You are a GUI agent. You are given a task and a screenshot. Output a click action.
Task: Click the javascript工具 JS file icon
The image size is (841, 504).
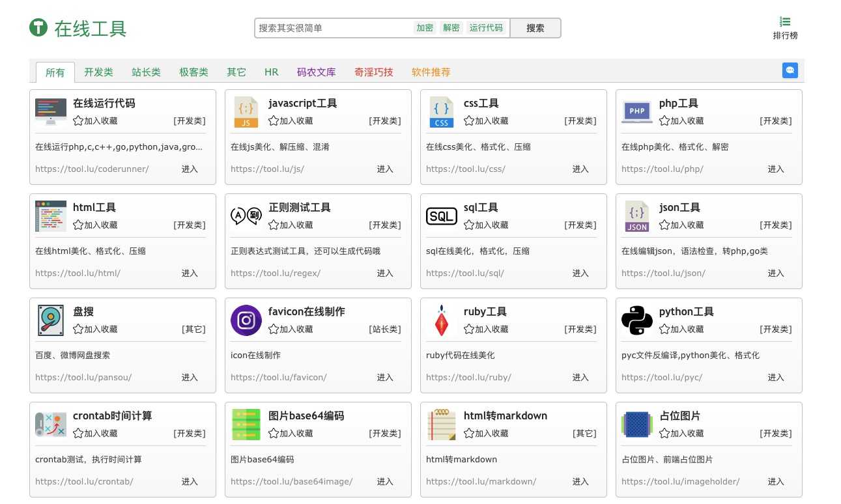coord(246,112)
